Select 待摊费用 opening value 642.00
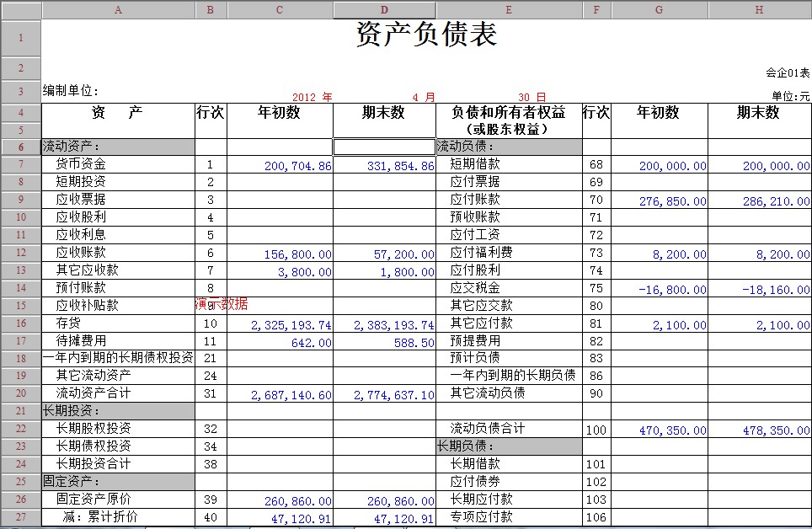Screen dimensions: 812x529 (x=311, y=343)
